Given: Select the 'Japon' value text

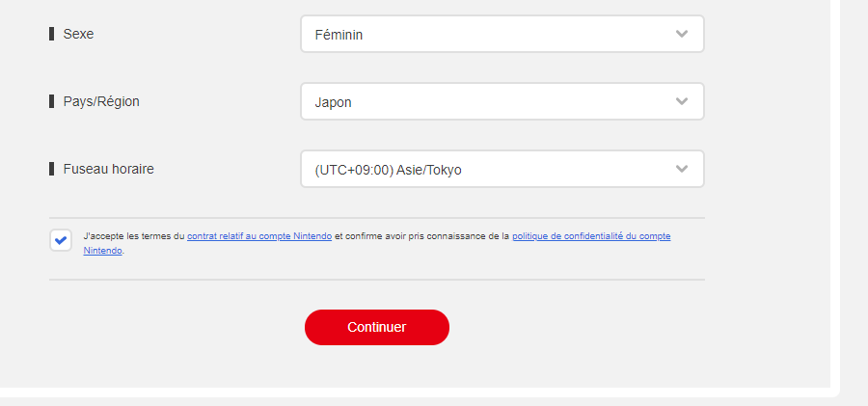Looking at the screenshot, I should (333, 102).
